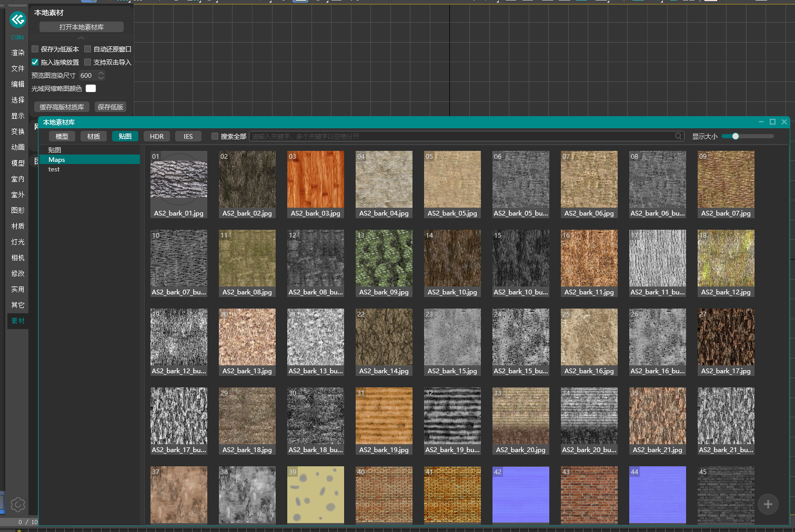Collapse the 本地素材 panel with chevron
Screen dimensions: 795x532
point(80,38)
